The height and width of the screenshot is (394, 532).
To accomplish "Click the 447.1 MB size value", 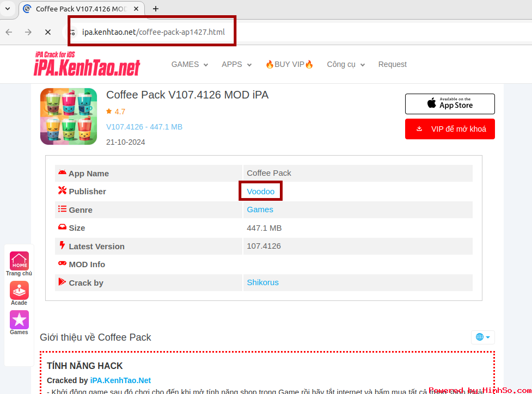I will tap(264, 228).
